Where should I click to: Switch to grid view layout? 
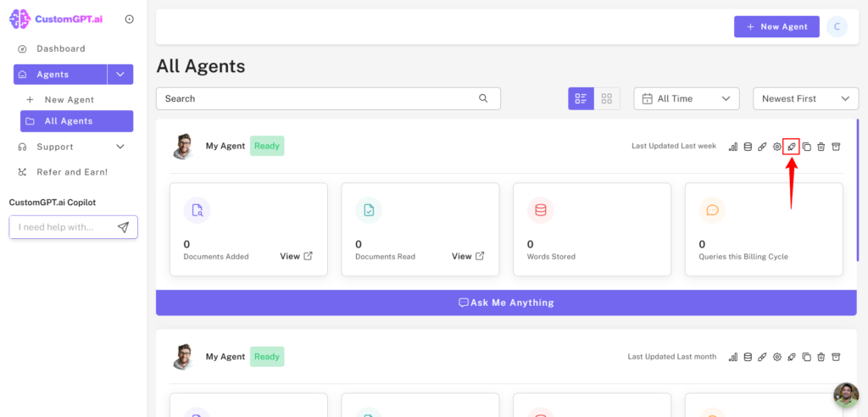click(607, 98)
